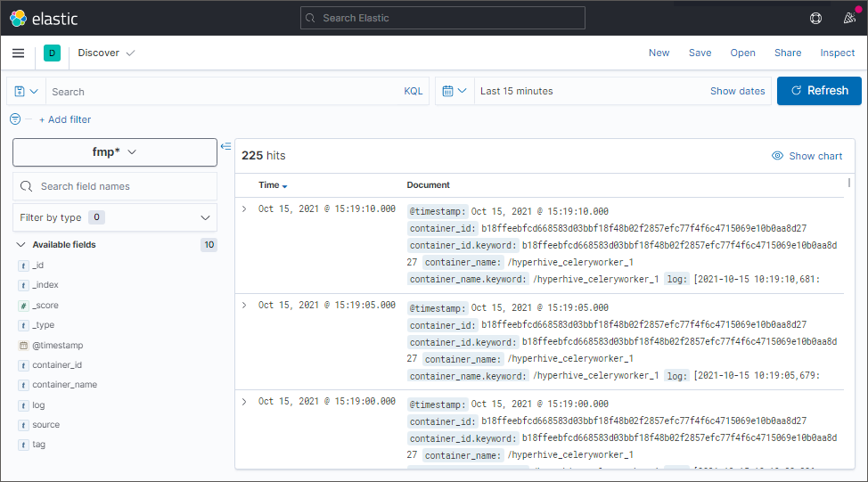
Task: Open the newsfeed celebration icon
Action: click(849, 18)
